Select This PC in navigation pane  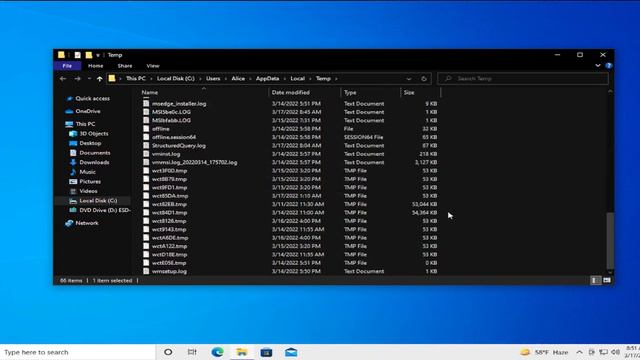[85, 124]
